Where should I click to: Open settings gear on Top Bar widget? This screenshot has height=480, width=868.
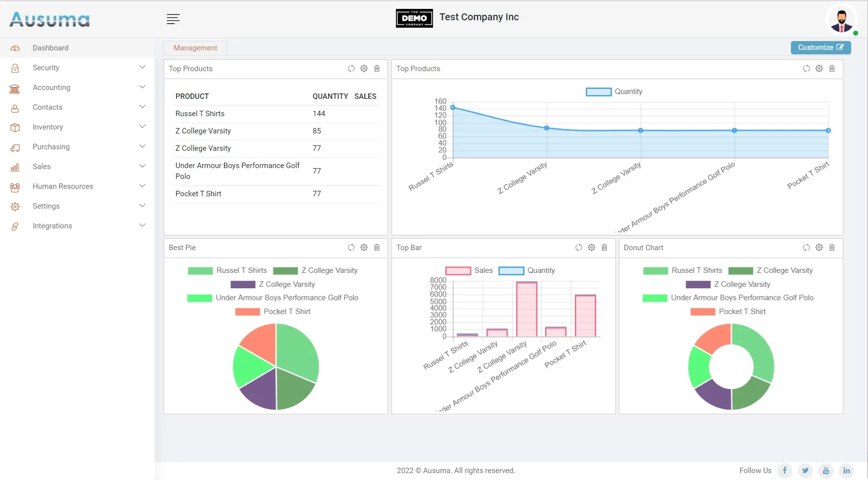tap(592, 248)
